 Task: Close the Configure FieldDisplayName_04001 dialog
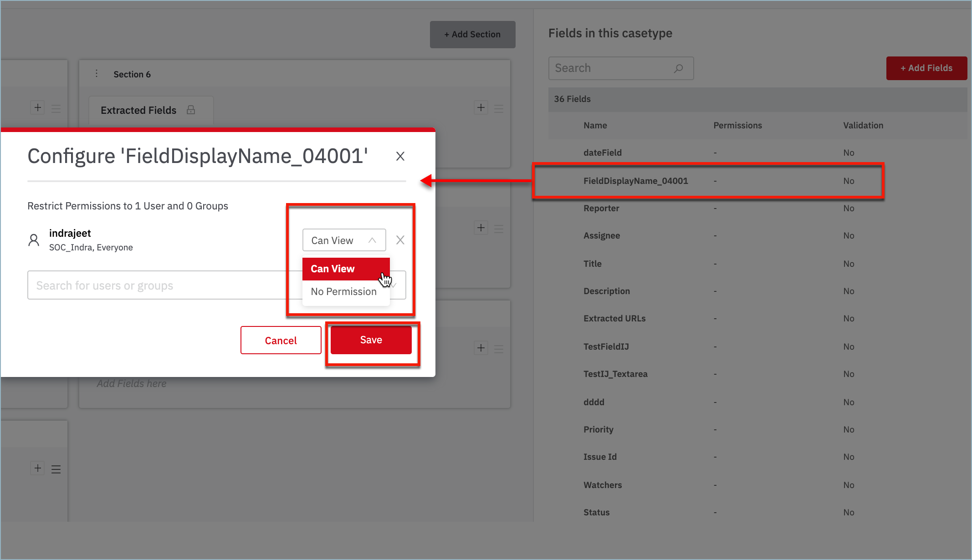tap(400, 156)
